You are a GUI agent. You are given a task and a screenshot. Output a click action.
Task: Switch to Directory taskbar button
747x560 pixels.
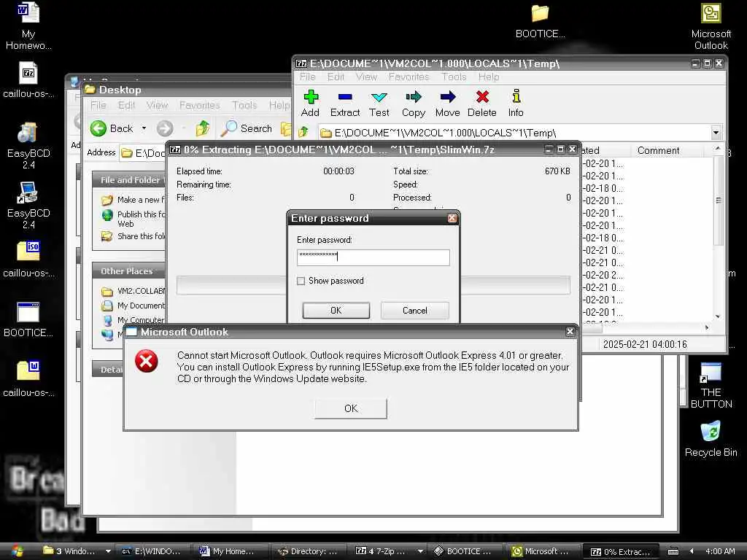coord(309,551)
